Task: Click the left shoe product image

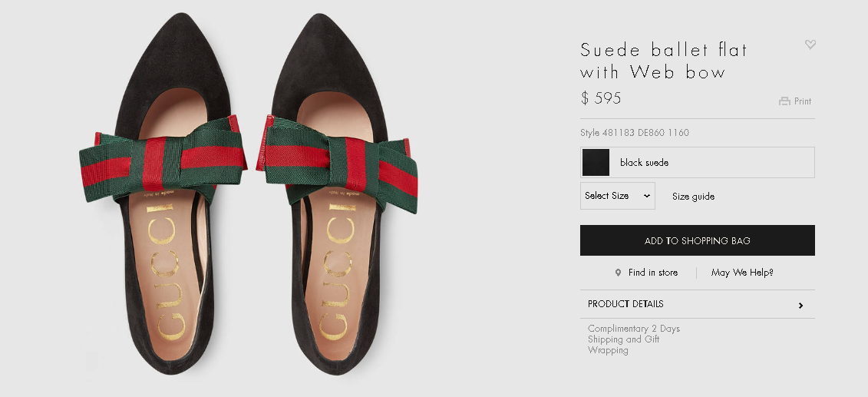Action: [x=164, y=194]
